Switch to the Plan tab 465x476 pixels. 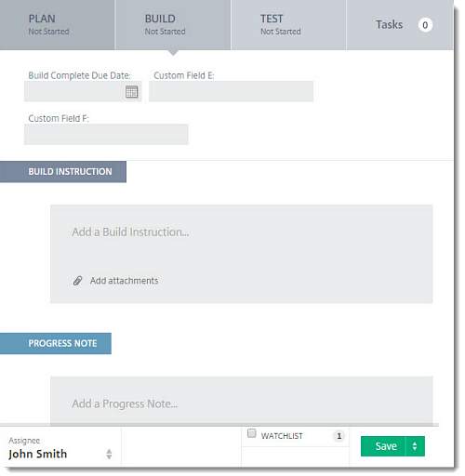click(x=58, y=25)
